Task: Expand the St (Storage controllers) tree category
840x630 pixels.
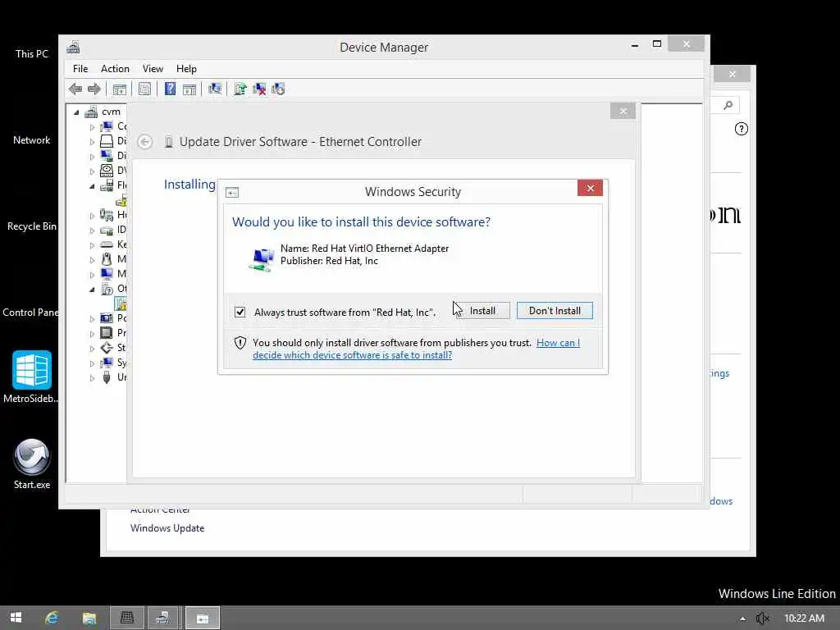Action: coord(92,348)
